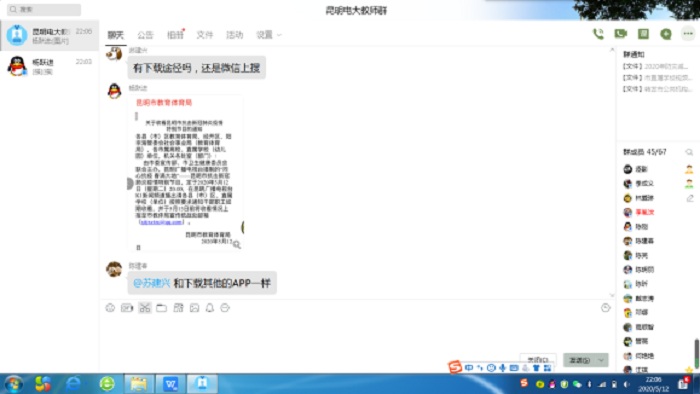Image resolution: width=700 pixels, height=394 pixels.
Task: Click the Windows Start button
Action: tap(13, 384)
